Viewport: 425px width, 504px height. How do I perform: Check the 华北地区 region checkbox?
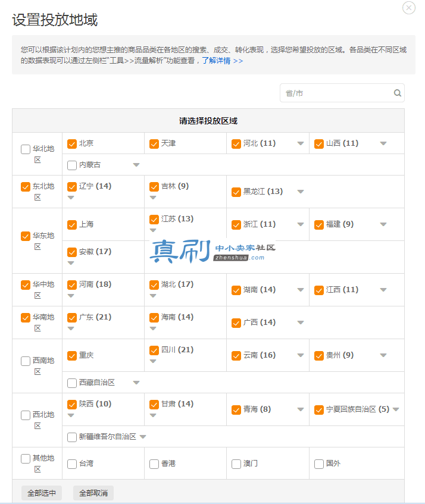(x=26, y=149)
